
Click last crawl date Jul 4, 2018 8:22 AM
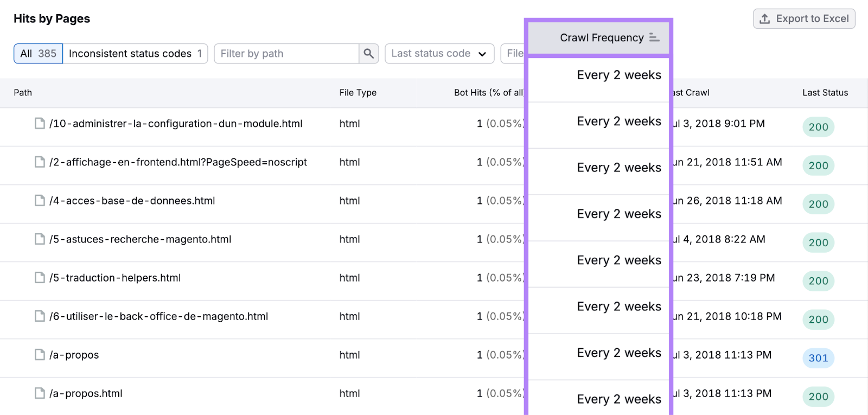coord(719,239)
